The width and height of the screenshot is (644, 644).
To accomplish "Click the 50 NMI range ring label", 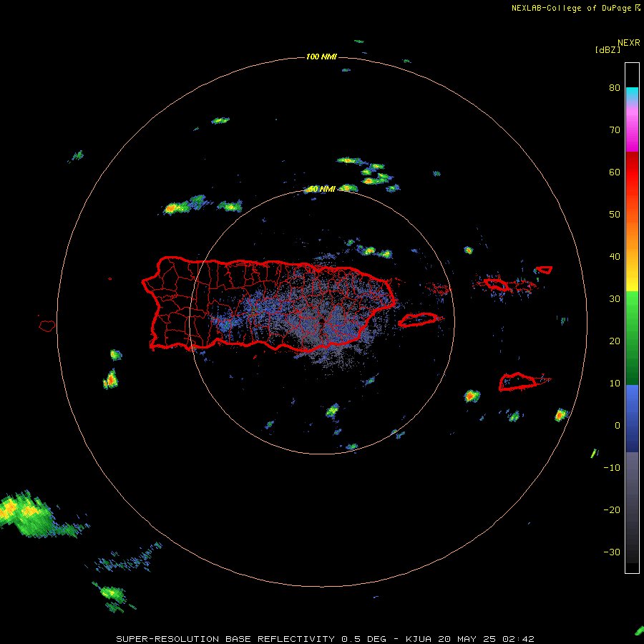I will tap(321, 190).
